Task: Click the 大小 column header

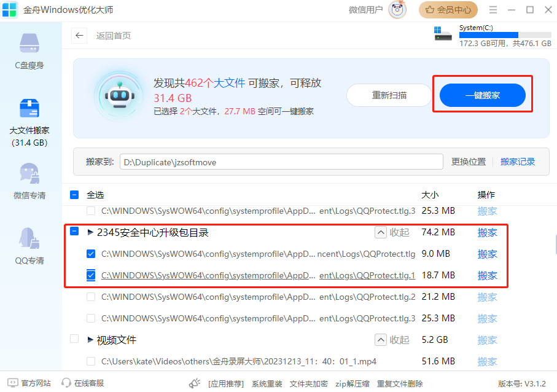Action: point(430,195)
